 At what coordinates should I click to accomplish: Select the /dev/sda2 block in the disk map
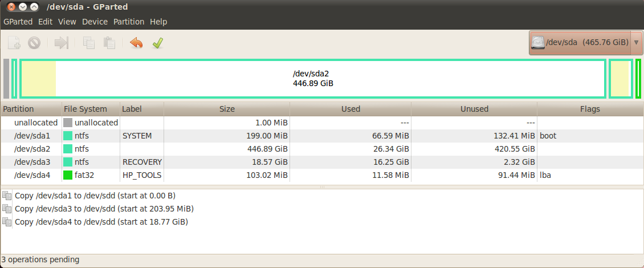312,79
